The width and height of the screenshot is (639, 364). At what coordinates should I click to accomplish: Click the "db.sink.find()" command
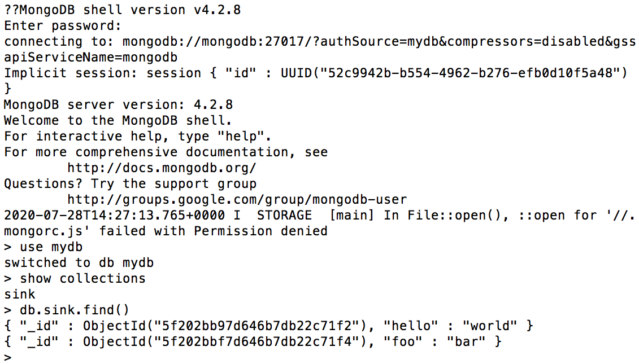tap(75, 310)
